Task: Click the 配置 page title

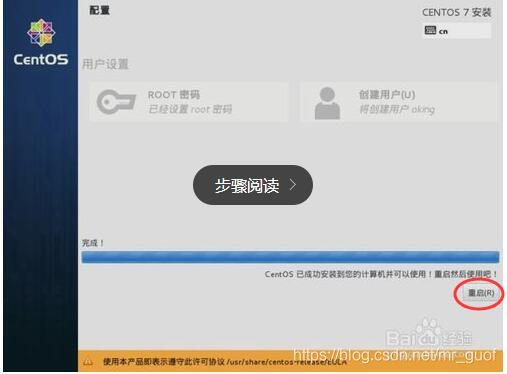Action: point(99,10)
